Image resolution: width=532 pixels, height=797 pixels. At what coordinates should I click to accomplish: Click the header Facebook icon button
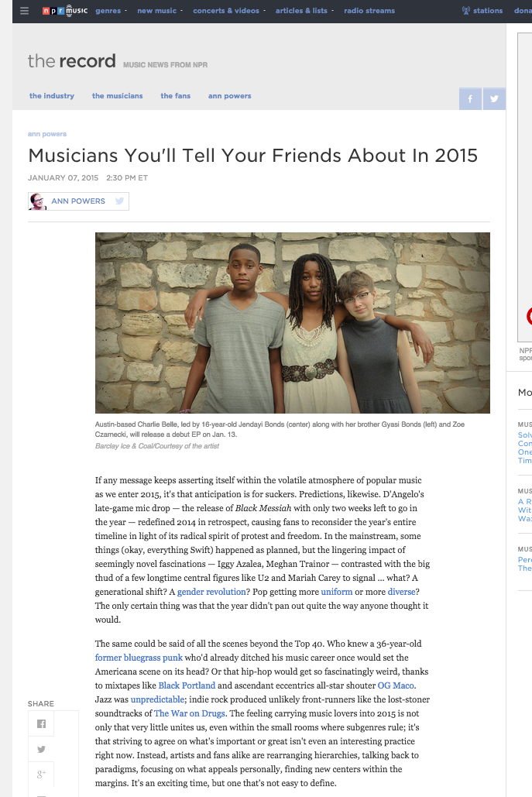tap(469, 98)
